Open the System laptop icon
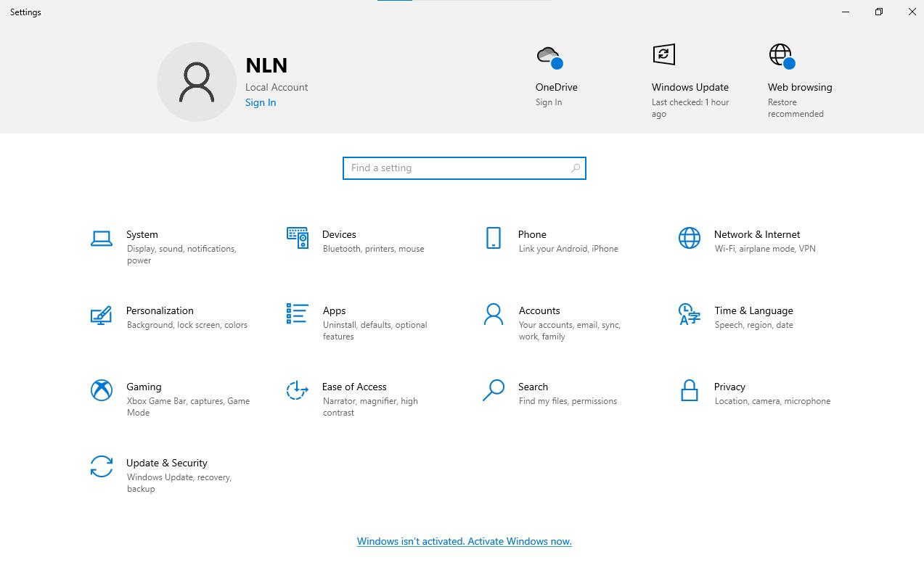Screen dimensions: 924x573 pyautogui.click(x=102, y=238)
